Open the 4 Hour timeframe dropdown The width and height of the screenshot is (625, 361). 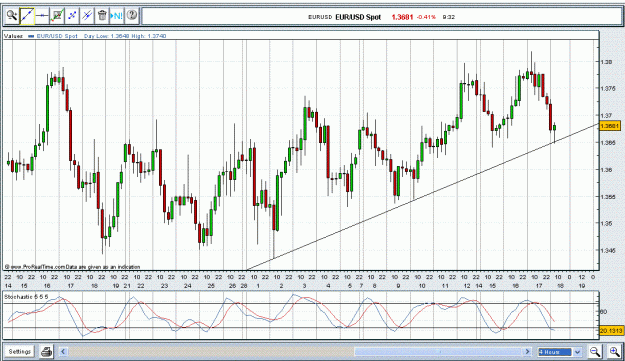pos(559,352)
